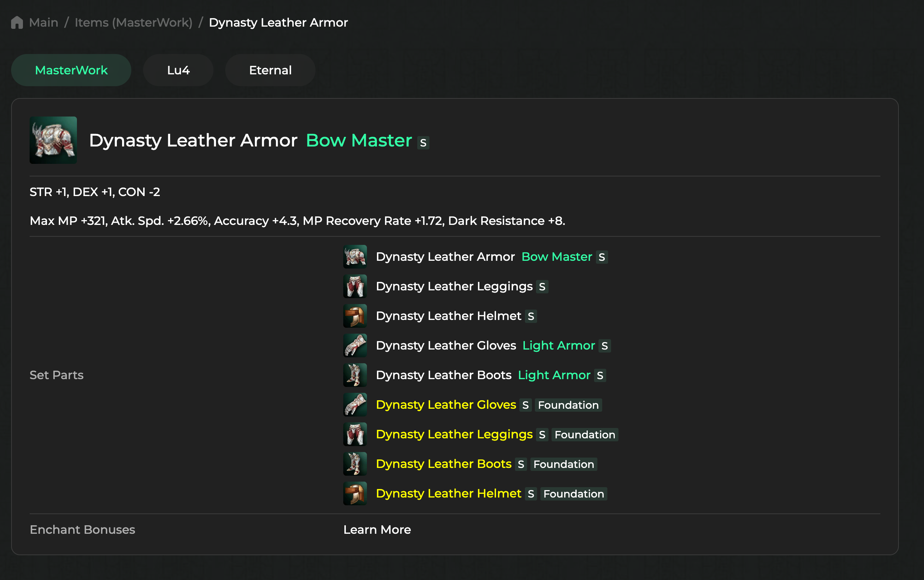This screenshot has height=580, width=924.
Task: Click the large Dynasty Leather Armor header image
Action: pyautogui.click(x=53, y=140)
